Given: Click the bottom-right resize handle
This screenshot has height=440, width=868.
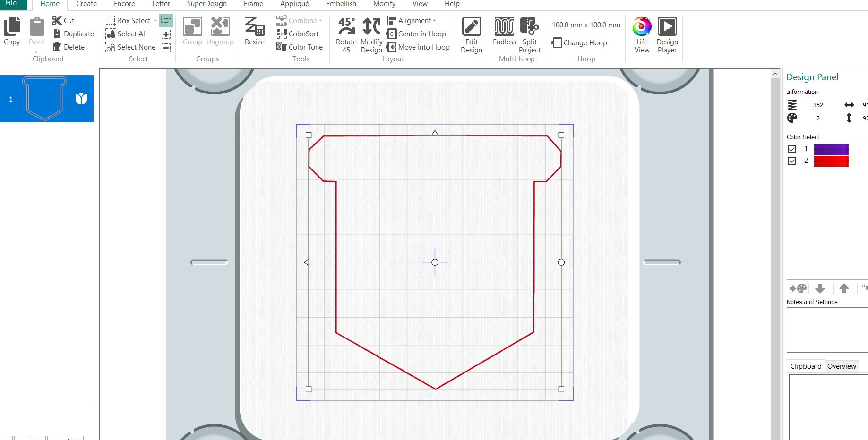Looking at the screenshot, I should [561, 389].
